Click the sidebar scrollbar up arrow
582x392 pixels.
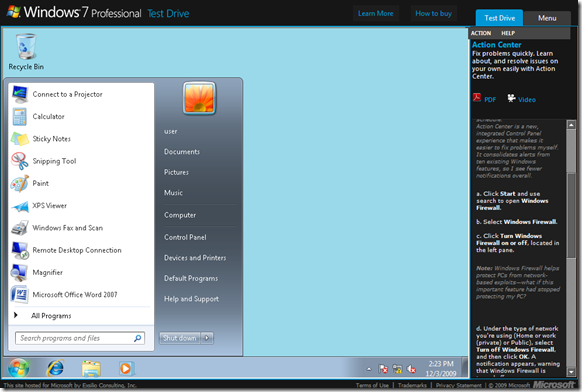[571, 125]
